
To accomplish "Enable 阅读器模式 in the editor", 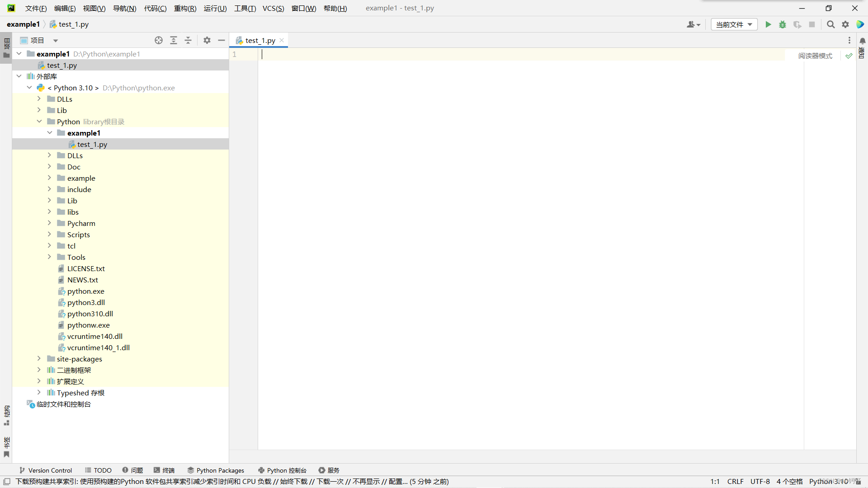I will click(815, 55).
